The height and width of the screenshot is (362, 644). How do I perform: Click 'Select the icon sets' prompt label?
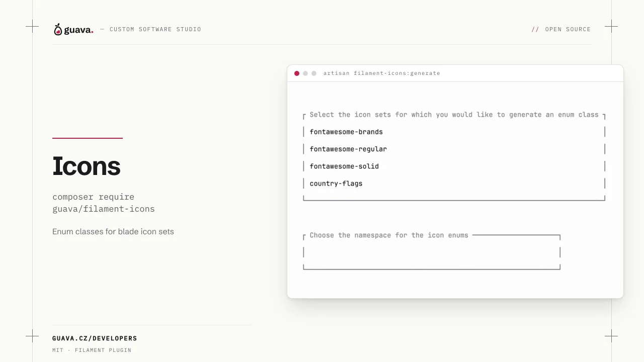454,115
